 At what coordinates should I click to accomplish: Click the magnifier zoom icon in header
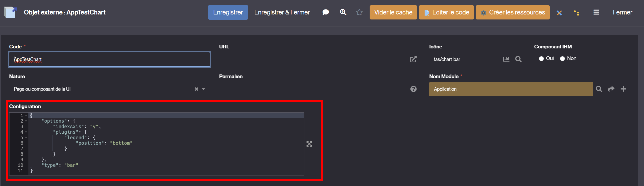tap(343, 12)
